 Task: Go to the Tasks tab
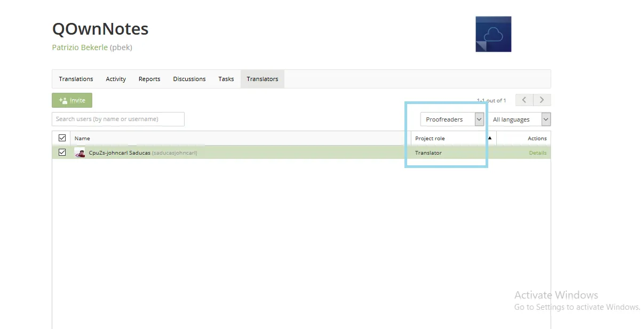click(226, 79)
